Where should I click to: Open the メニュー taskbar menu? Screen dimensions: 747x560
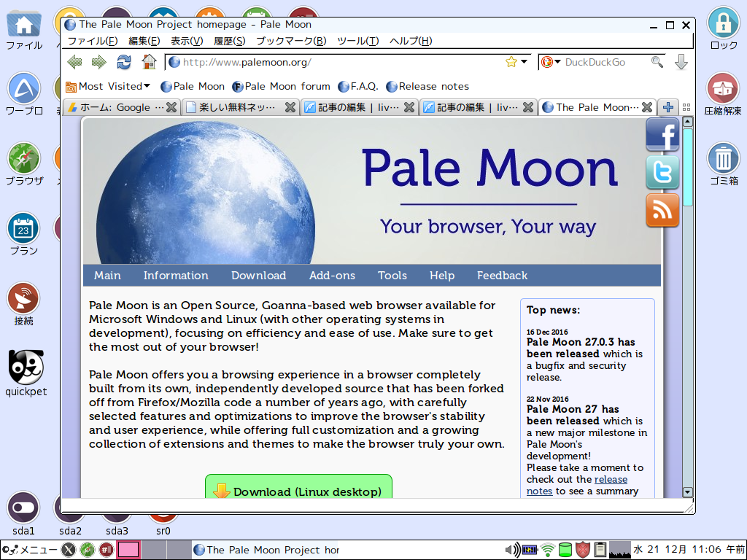(29, 550)
